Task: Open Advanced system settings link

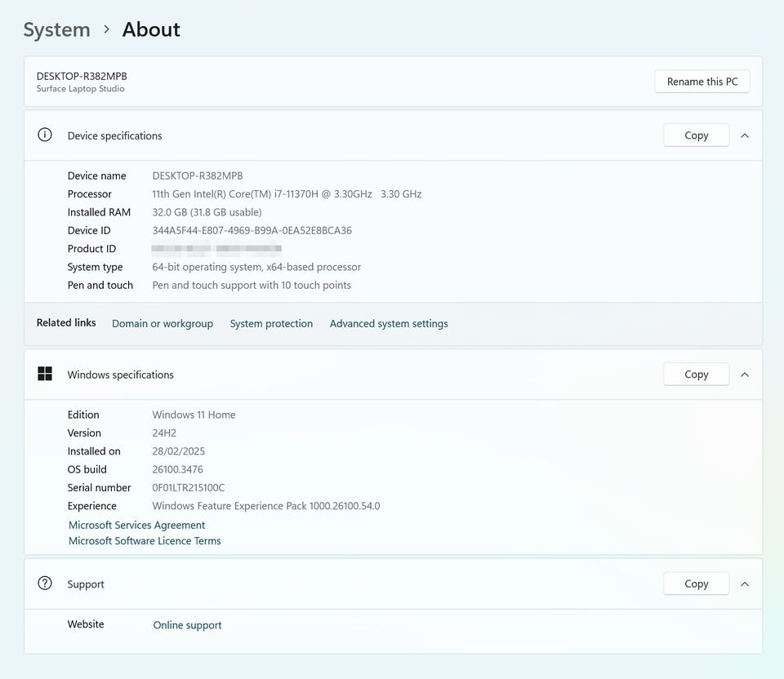Action: [389, 324]
